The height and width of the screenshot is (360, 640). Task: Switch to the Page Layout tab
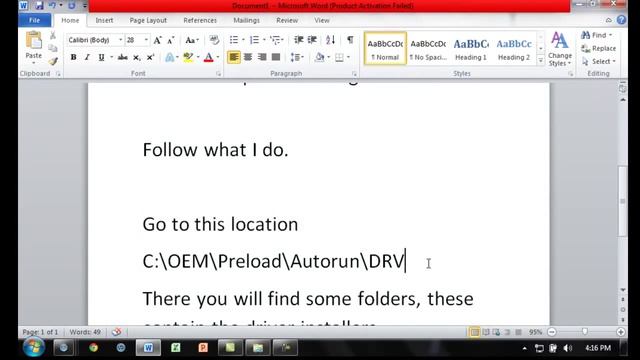(148, 20)
